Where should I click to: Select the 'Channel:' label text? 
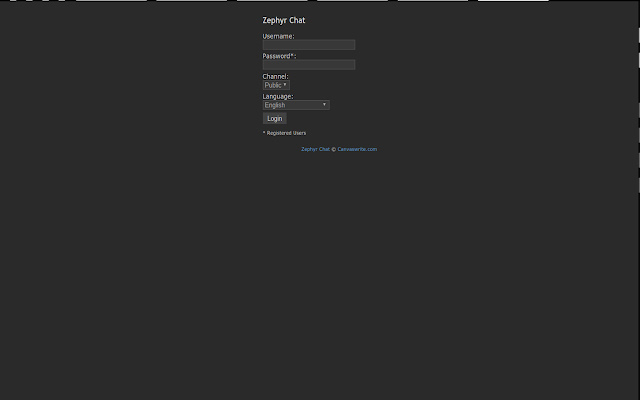click(276, 76)
